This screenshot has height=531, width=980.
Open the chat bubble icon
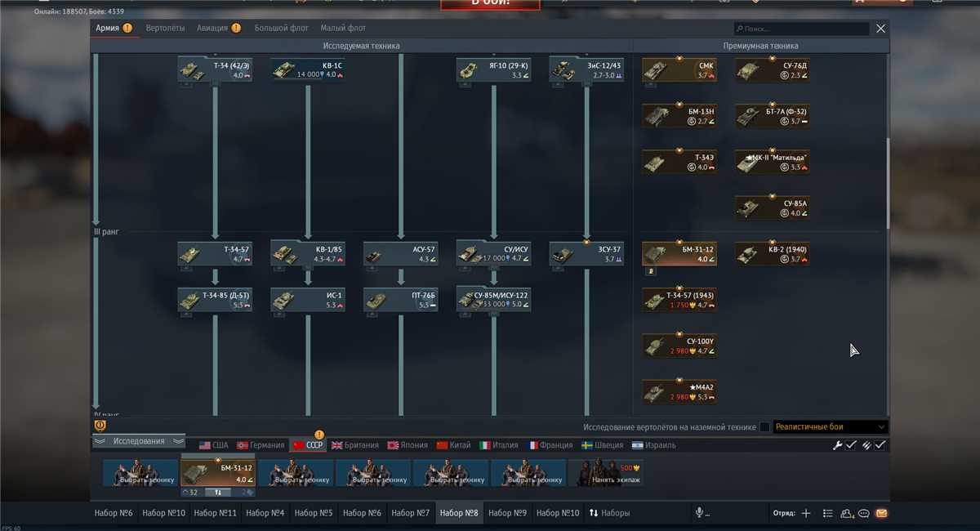click(864, 513)
